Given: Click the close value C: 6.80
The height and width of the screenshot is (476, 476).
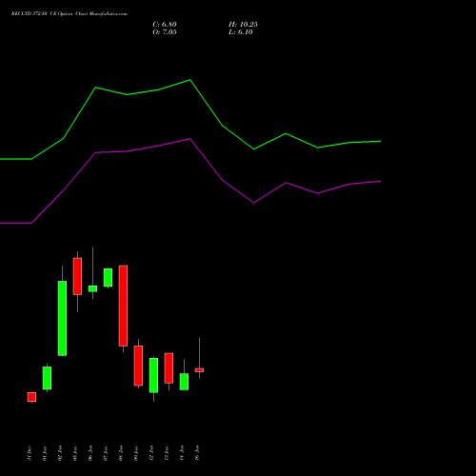Looking at the screenshot, I should pyautogui.click(x=165, y=25).
